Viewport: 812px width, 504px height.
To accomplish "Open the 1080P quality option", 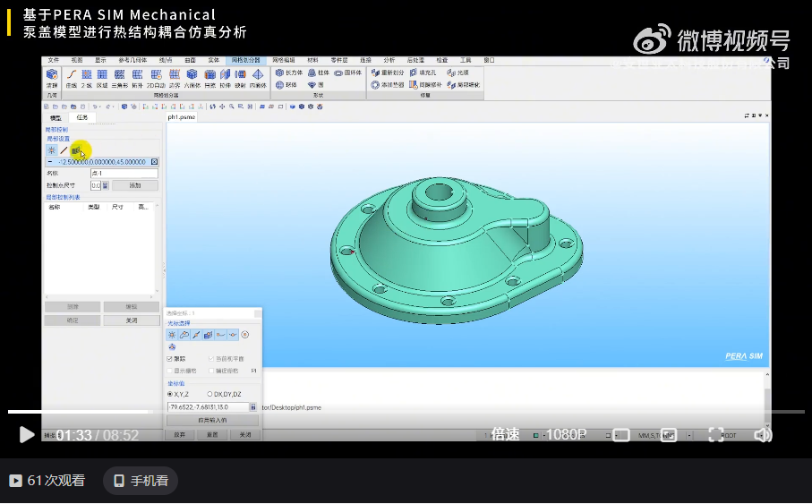I will (566, 434).
